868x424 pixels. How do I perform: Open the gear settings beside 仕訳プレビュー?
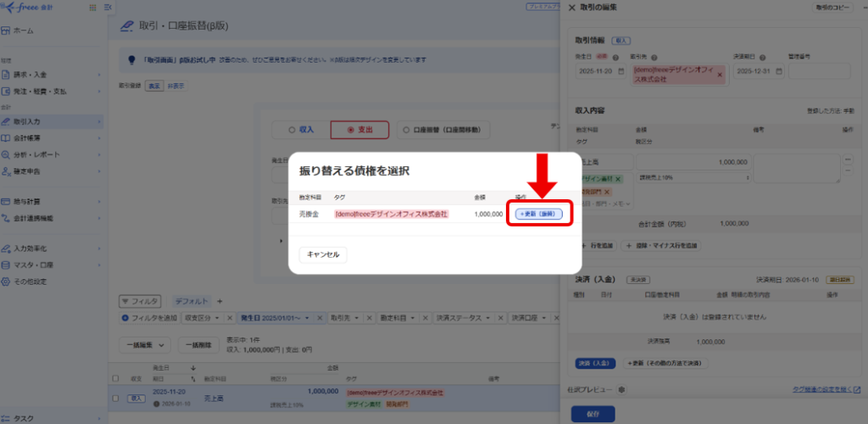[621, 390]
